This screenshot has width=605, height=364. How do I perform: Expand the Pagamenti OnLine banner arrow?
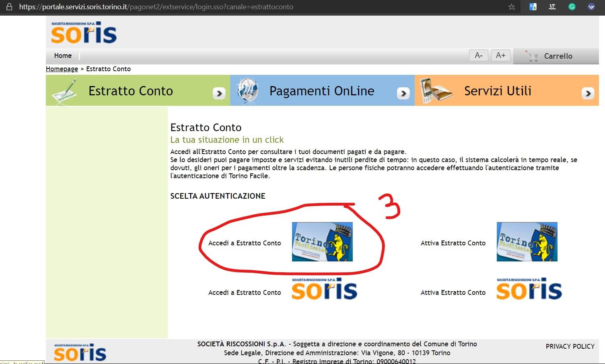(403, 93)
